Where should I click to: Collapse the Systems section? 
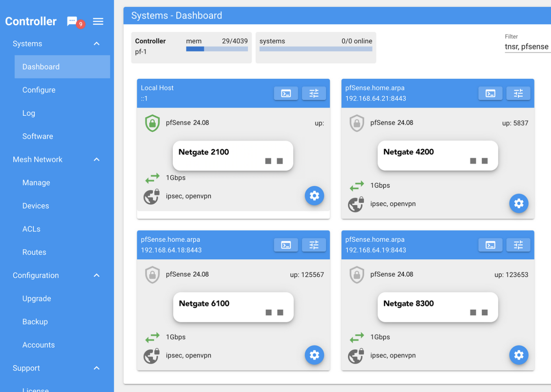96,43
